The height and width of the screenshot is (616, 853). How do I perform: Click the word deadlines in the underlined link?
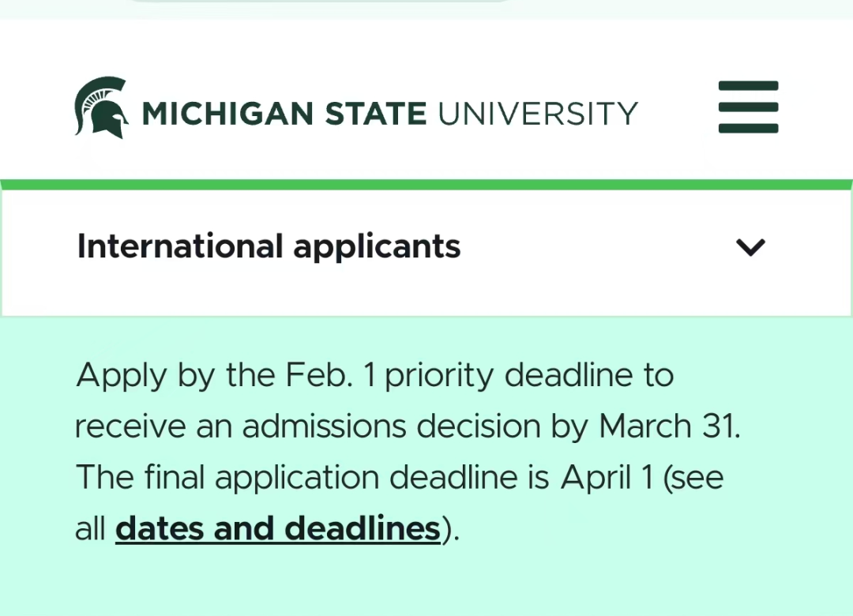[x=363, y=528]
